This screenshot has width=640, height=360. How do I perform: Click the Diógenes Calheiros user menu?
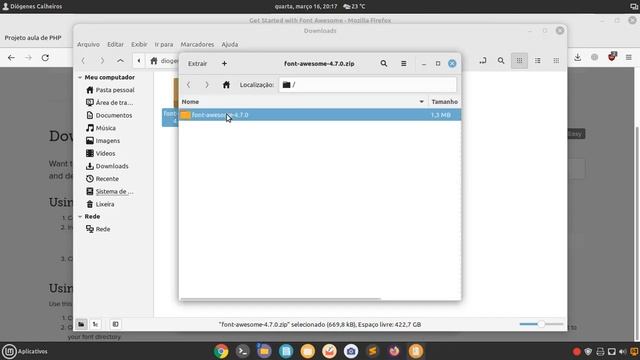(x=32, y=7)
